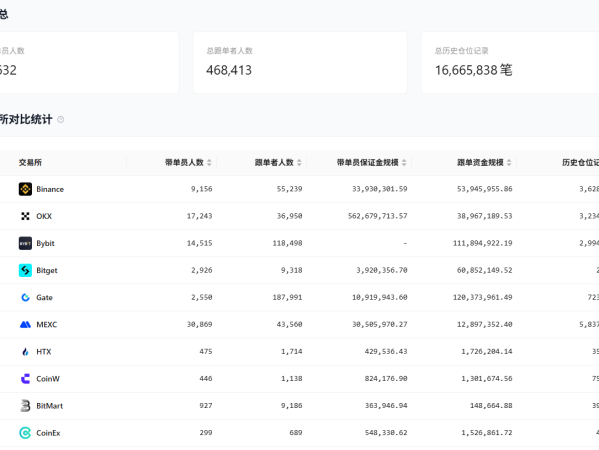
Task: Click the Bitget exchange logo icon
Action: (25, 270)
